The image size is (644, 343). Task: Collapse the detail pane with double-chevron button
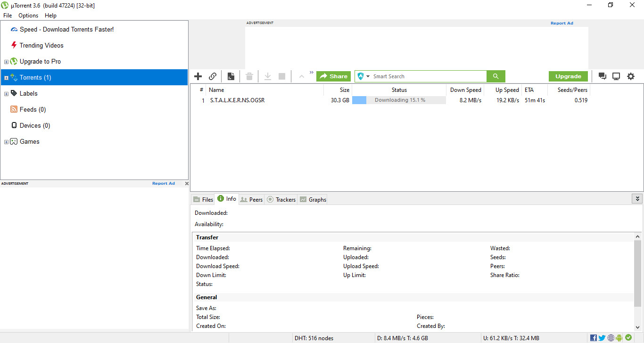point(637,199)
